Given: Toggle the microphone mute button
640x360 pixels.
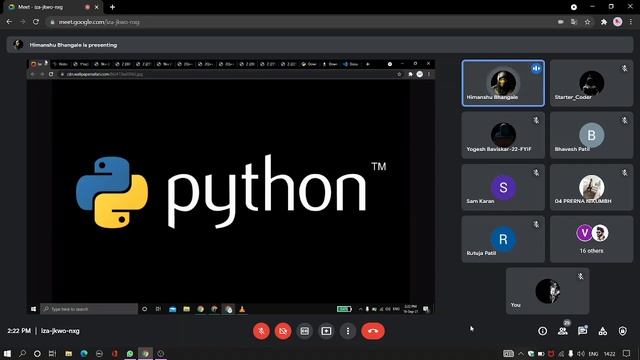Looking at the screenshot, I should pyautogui.click(x=261, y=331).
